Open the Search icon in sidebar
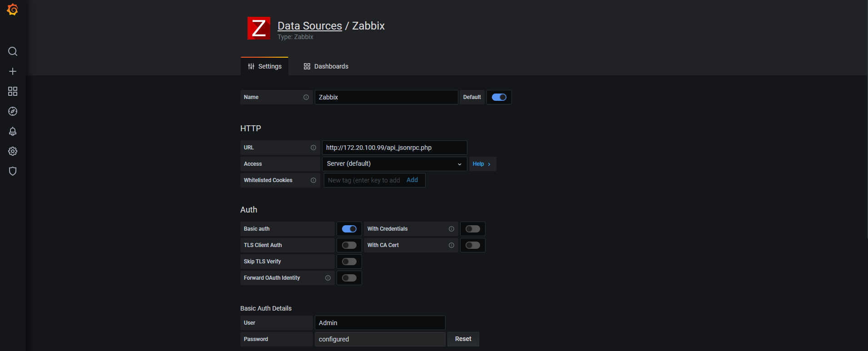Image resolution: width=868 pixels, height=351 pixels. [x=13, y=51]
